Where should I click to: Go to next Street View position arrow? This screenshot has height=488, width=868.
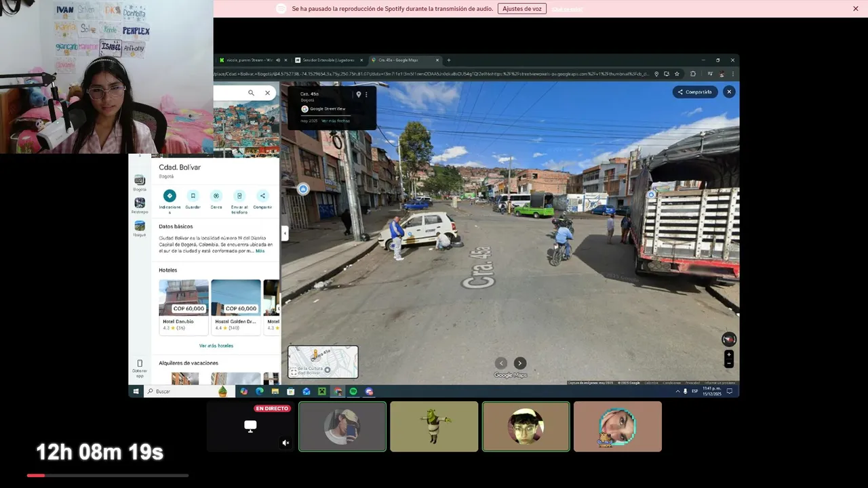tap(519, 363)
